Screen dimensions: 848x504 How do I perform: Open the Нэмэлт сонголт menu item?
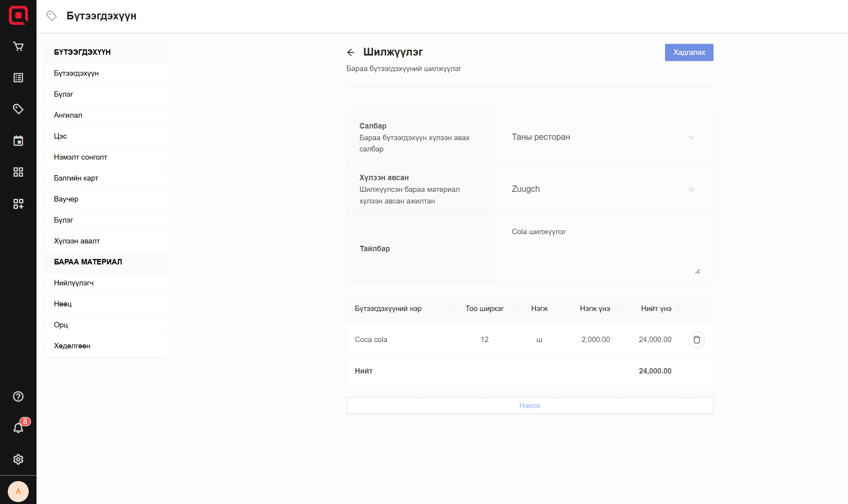(80, 157)
